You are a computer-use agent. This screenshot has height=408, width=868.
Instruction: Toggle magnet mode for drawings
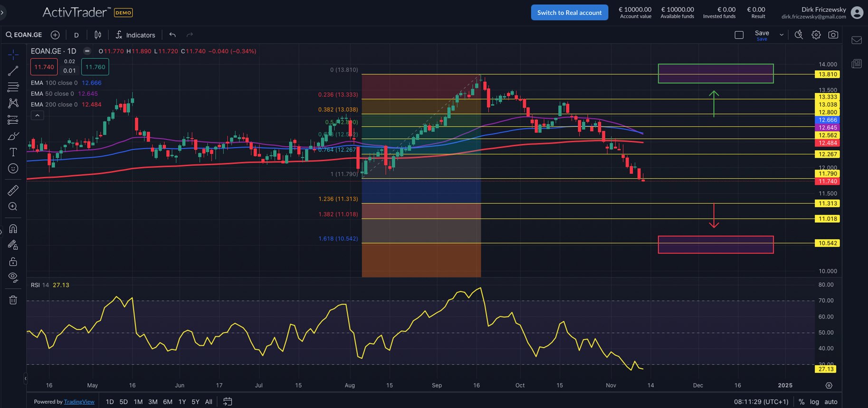pos(13,229)
